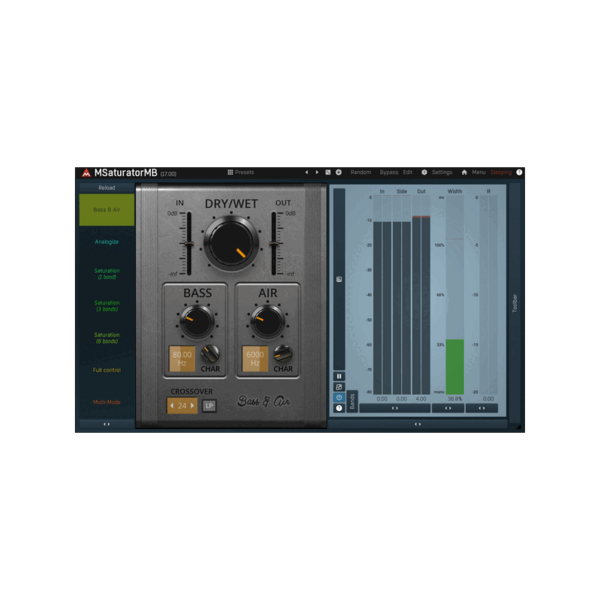The width and height of the screenshot is (600, 600).
Task: Click the large DRY/WET knob
Action: pos(231,243)
